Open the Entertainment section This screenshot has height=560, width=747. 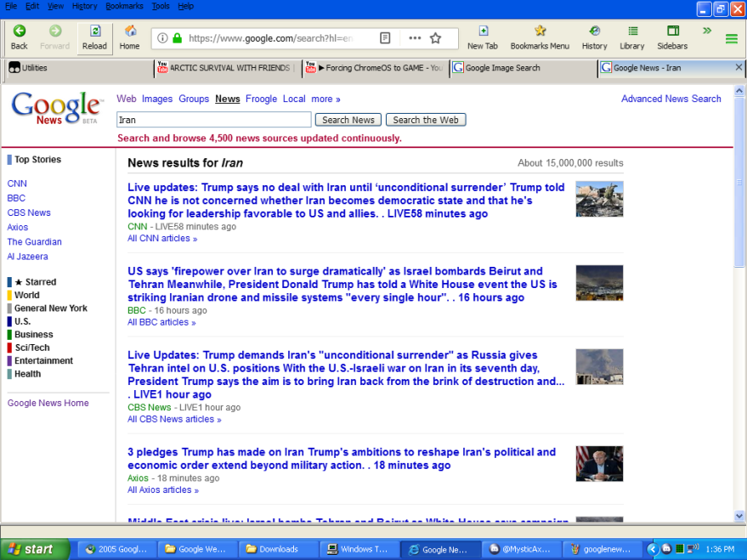(43, 360)
